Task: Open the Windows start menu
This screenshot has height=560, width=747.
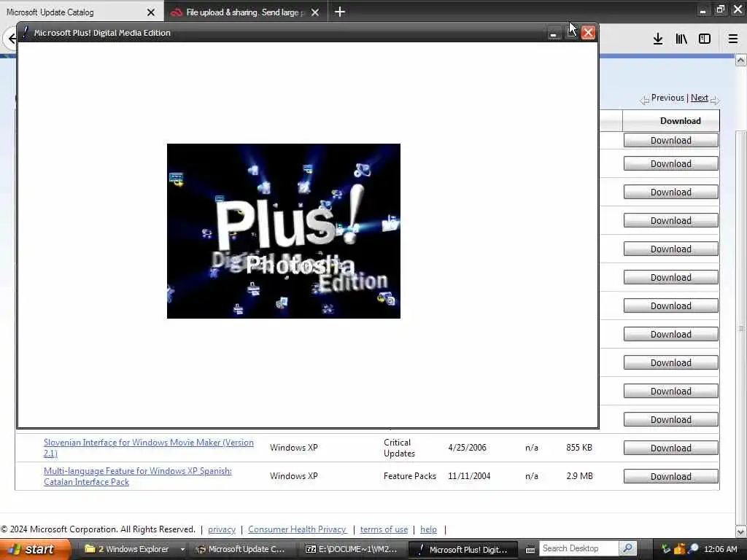Action: click(34, 550)
